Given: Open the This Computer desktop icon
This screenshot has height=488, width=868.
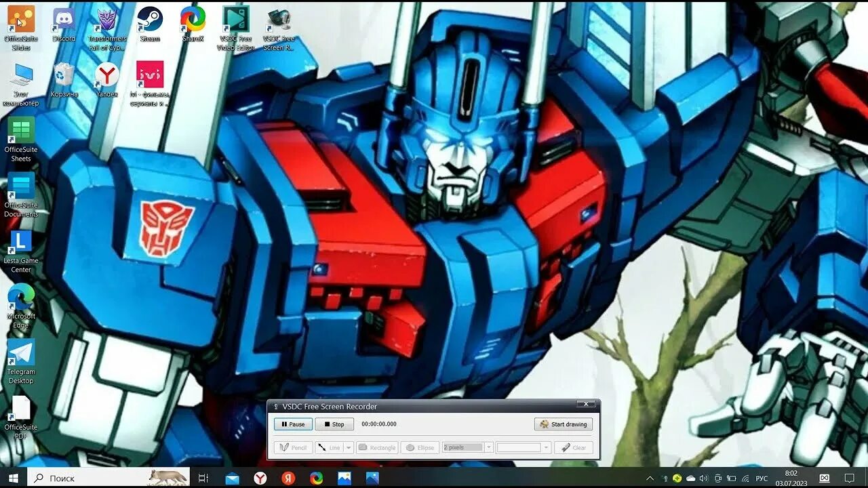Looking at the screenshot, I should tap(21, 85).
